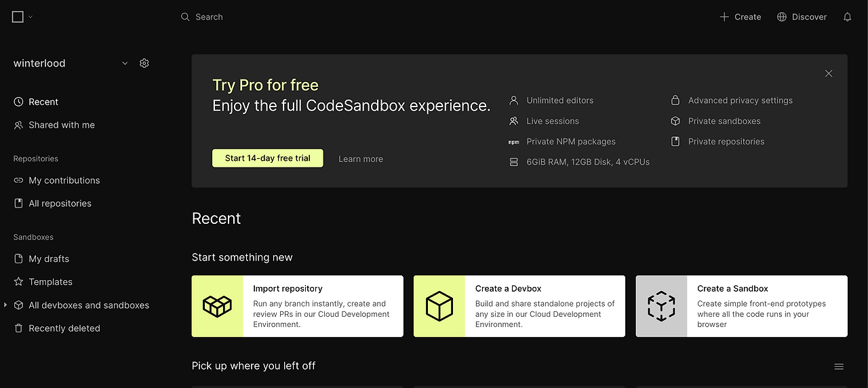Click the Recently deleted trash icon

coord(18,328)
